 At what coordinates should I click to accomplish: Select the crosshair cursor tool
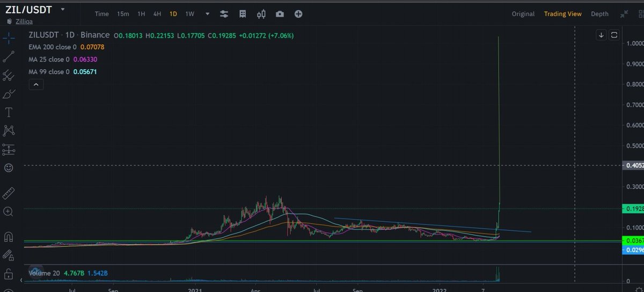(x=8, y=39)
